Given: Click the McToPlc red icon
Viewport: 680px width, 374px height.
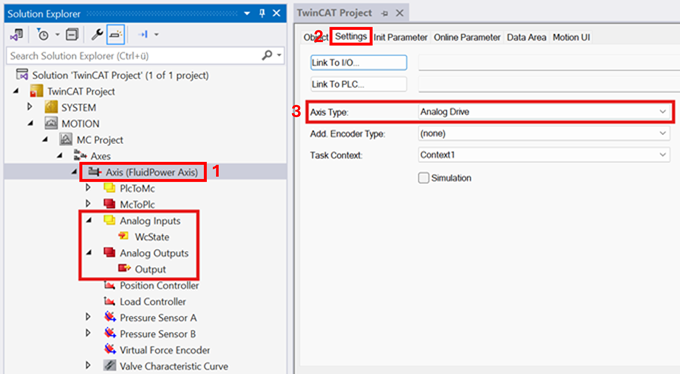Looking at the screenshot, I should point(110,204).
